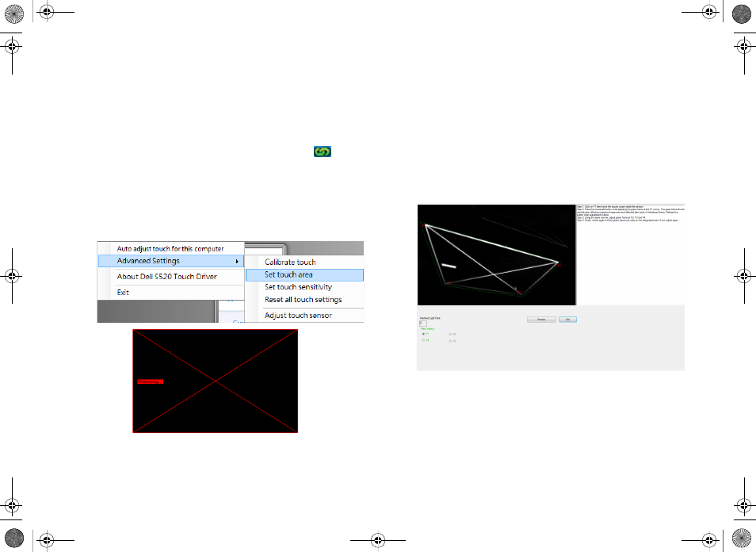
Task: Click the P4 corner in camera view
Action: [448, 283]
